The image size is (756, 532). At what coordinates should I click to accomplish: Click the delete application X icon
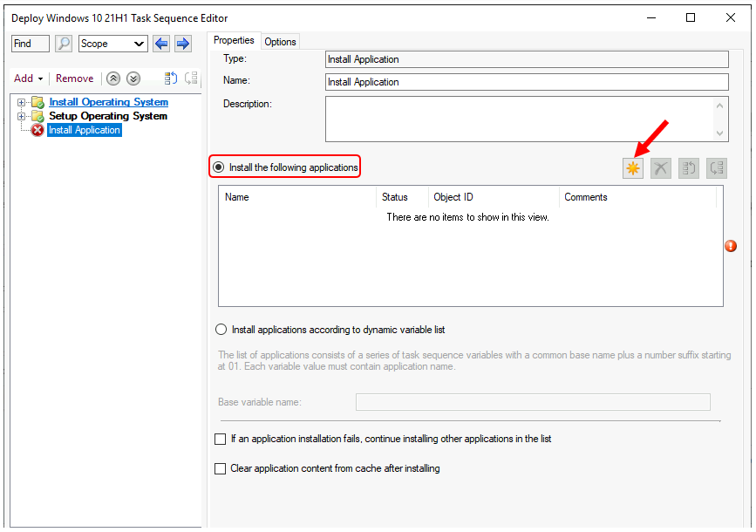click(661, 168)
